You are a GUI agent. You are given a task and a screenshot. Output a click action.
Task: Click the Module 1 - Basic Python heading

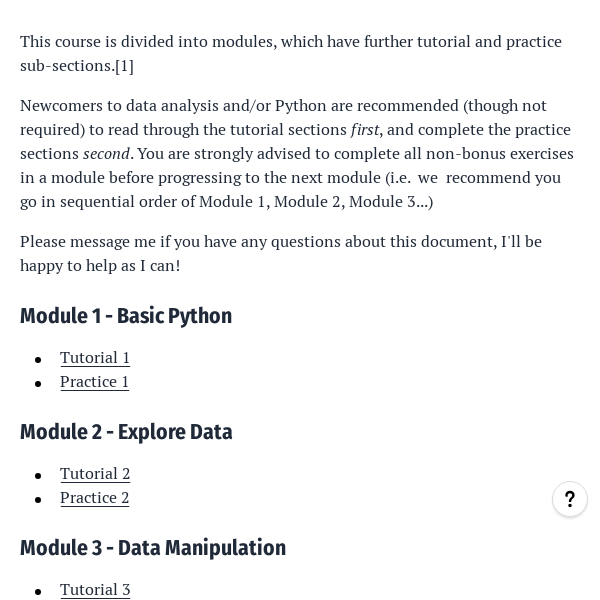pos(126,316)
